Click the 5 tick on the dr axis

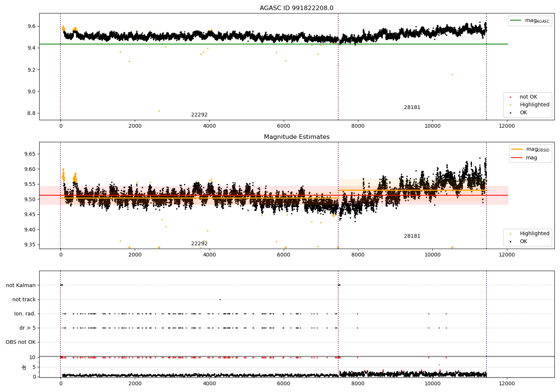tap(34, 367)
